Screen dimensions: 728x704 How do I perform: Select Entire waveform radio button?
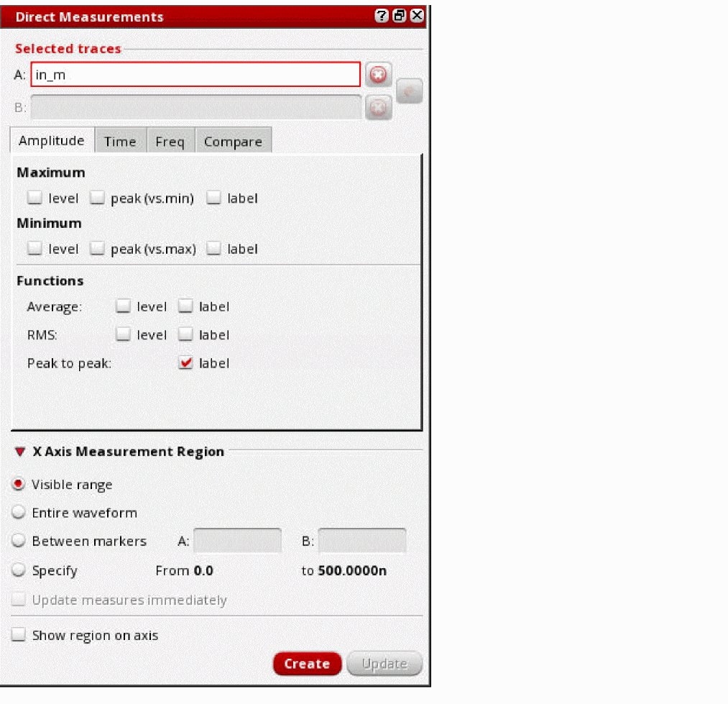(x=19, y=513)
